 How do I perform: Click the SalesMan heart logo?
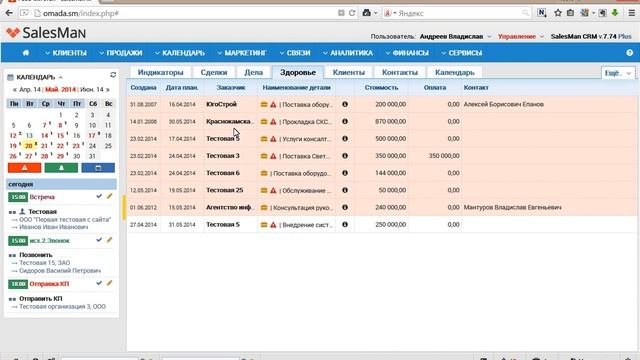pyautogui.click(x=13, y=33)
